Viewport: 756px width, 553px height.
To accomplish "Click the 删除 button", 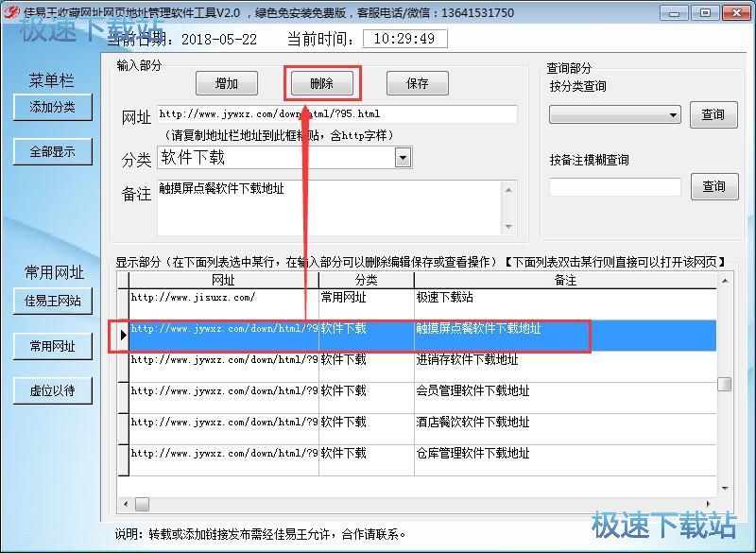I will 321,83.
